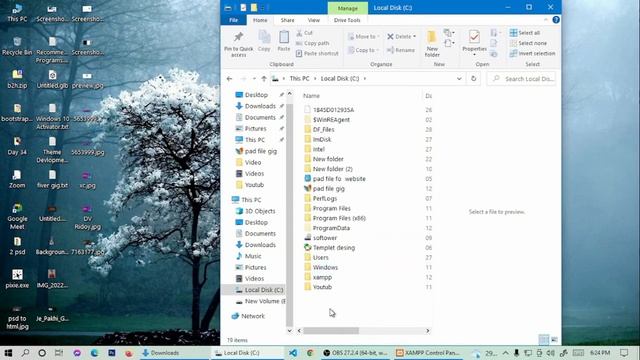Click Select all in ribbon

(525, 33)
